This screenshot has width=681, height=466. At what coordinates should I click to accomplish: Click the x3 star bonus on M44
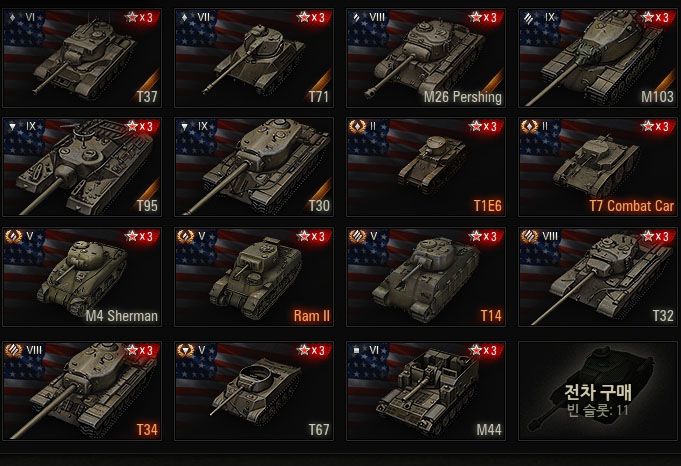pos(483,350)
